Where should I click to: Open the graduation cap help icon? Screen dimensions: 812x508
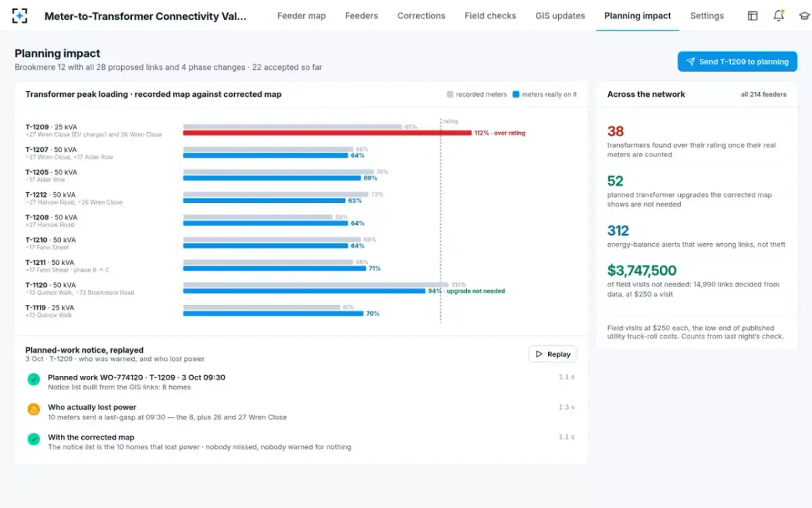804,16
